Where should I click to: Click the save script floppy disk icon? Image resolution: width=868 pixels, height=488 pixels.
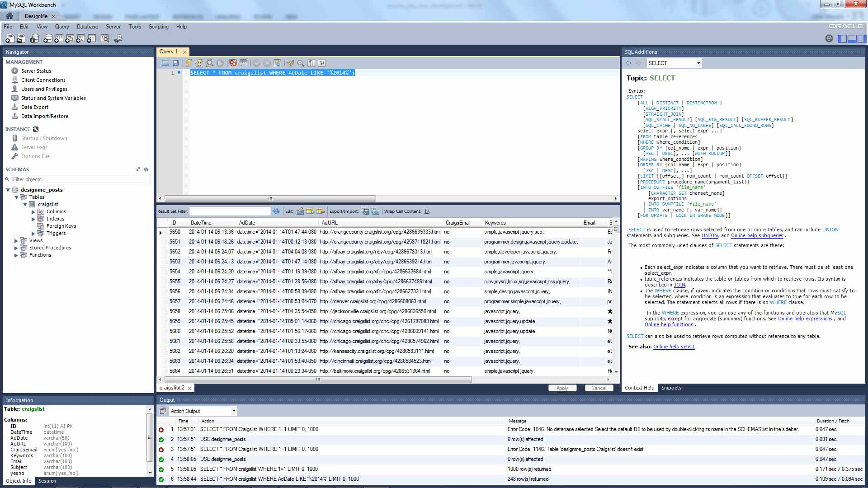pos(176,63)
